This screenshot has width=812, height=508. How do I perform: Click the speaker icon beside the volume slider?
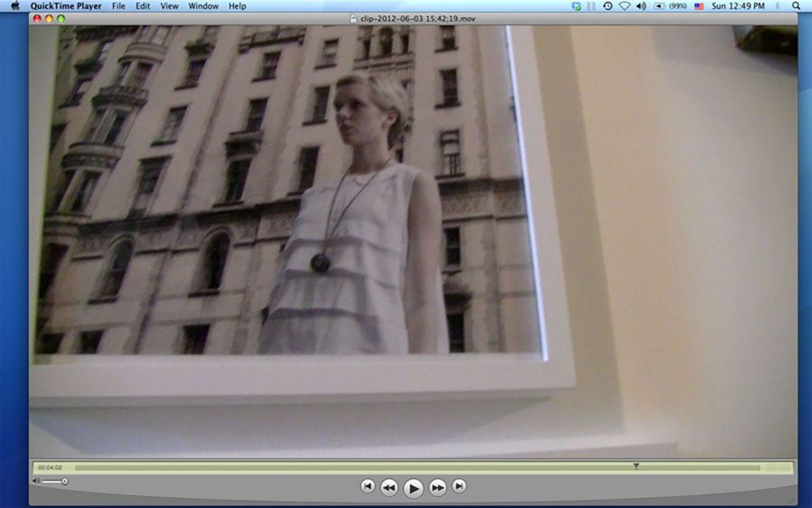click(x=36, y=481)
